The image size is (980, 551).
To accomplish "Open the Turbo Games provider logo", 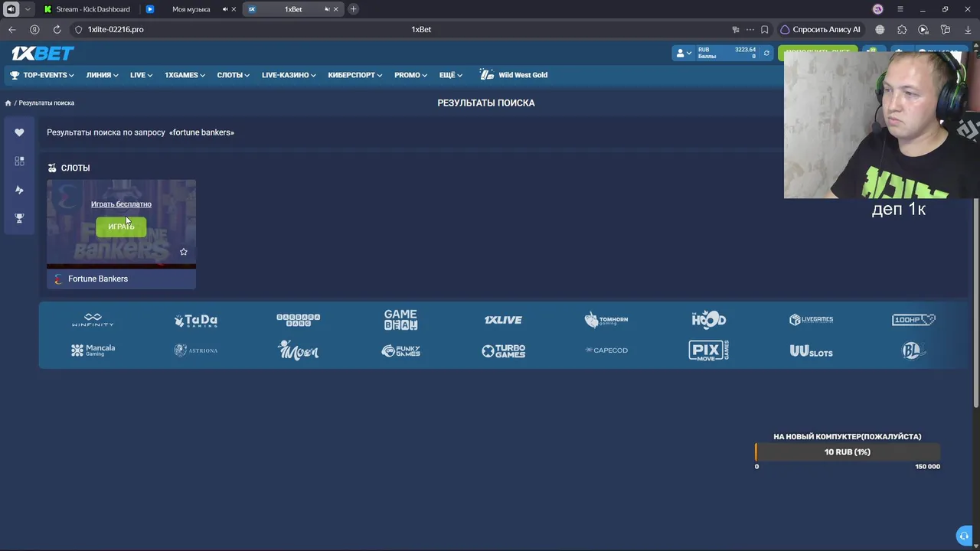I will [x=503, y=350].
